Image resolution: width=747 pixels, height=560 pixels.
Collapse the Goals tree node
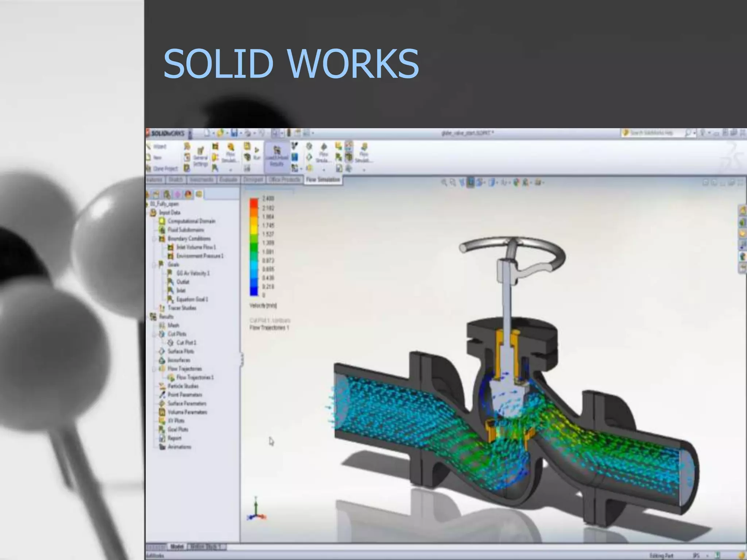click(x=154, y=265)
